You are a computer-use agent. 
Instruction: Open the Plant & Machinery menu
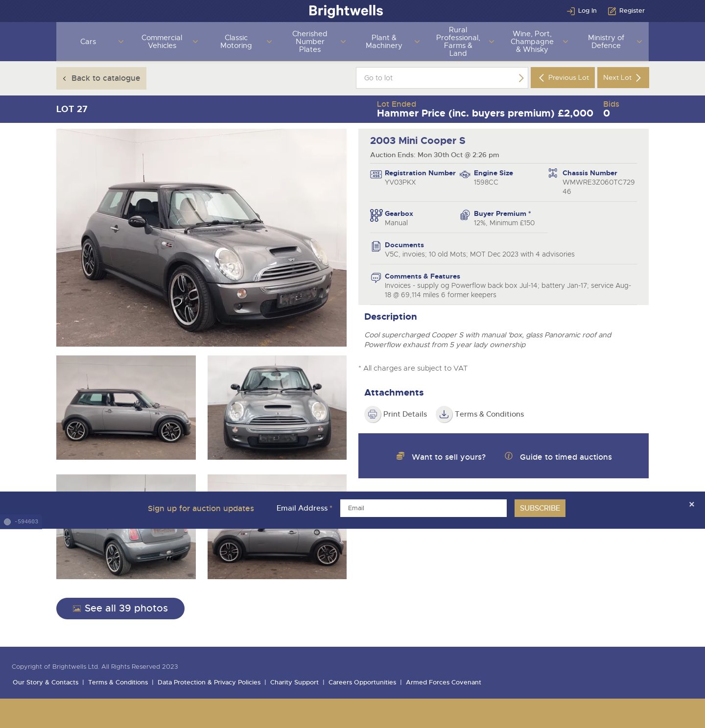click(384, 42)
